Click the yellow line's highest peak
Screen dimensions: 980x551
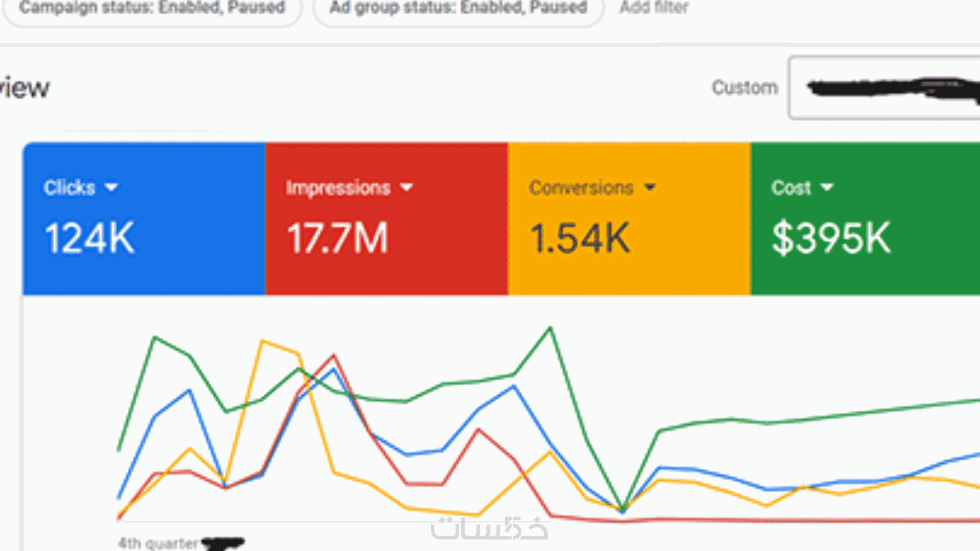click(x=262, y=341)
